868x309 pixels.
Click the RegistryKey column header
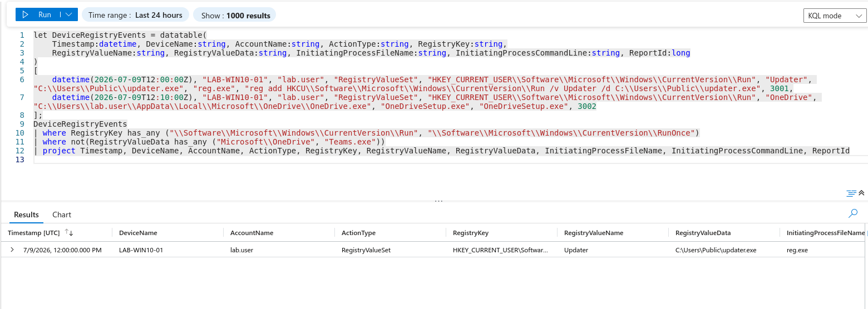tap(471, 233)
